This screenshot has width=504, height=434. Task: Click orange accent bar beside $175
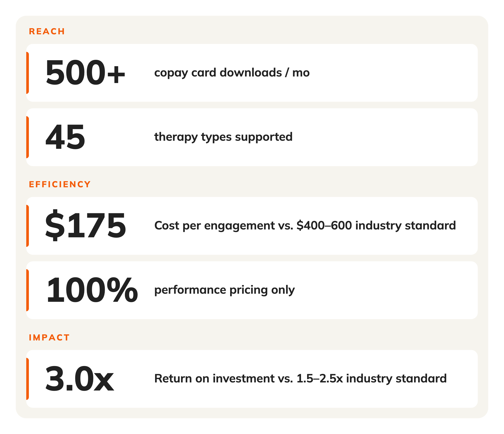pos(28,226)
